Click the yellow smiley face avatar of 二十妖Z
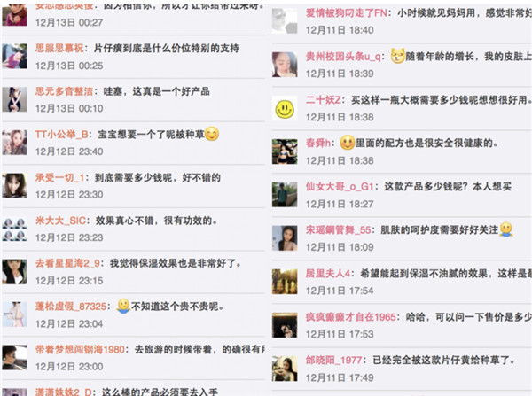The height and width of the screenshot is (396, 532). click(285, 108)
